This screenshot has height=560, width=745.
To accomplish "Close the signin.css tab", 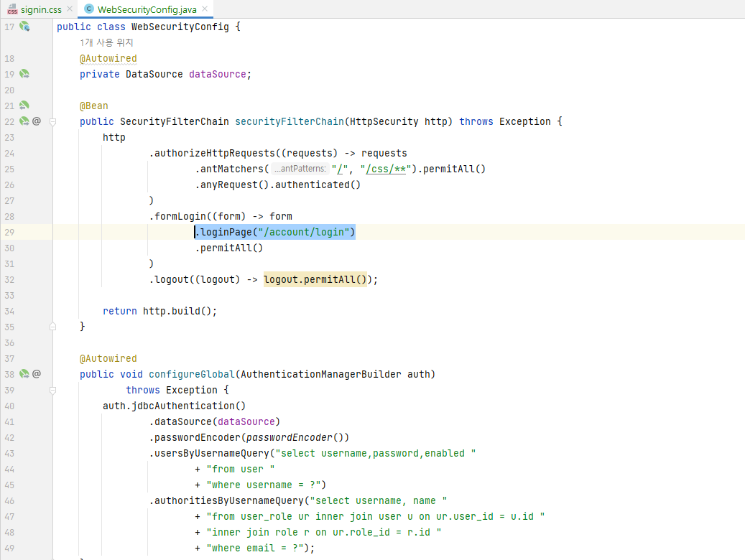I will [70, 9].
